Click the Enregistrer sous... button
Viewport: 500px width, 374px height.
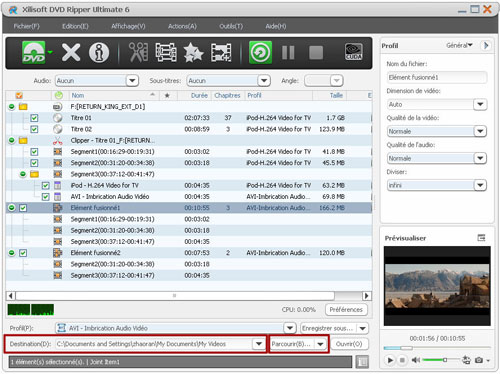[x=328, y=328]
